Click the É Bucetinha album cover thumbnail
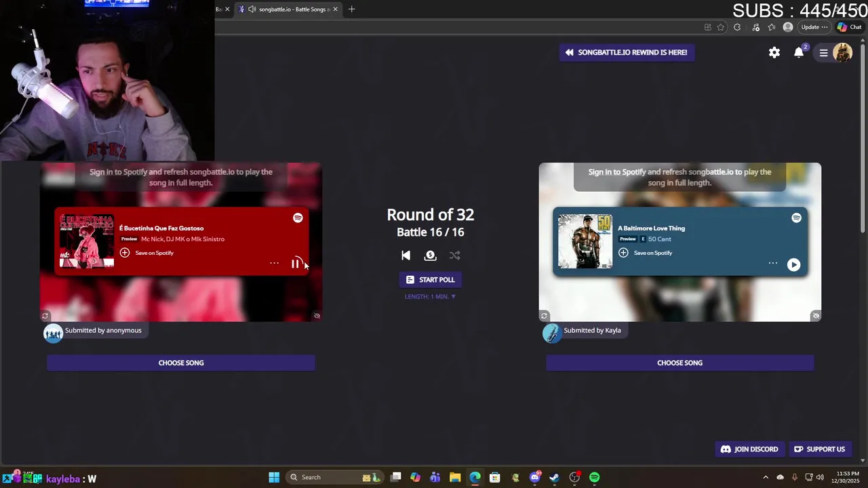The image size is (868, 488). click(x=87, y=241)
